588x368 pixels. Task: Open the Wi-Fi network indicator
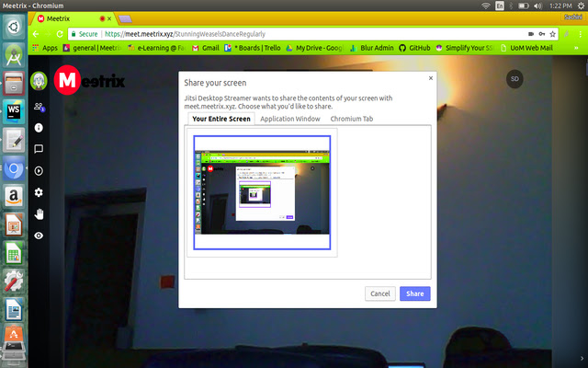[x=486, y=6]
